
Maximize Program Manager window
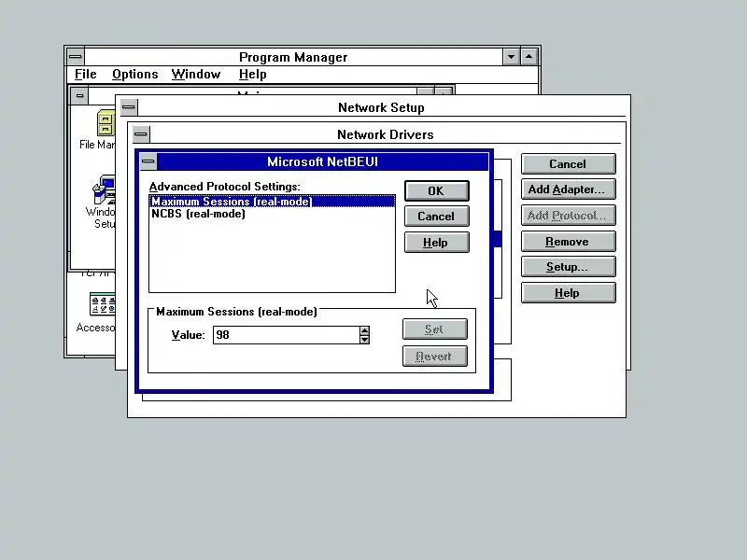(529, 57)
